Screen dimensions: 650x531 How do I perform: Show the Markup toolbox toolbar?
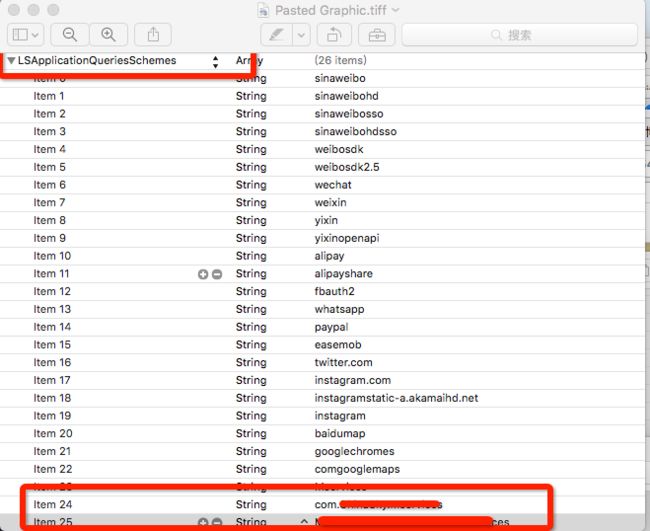click(x=377, y=34)
